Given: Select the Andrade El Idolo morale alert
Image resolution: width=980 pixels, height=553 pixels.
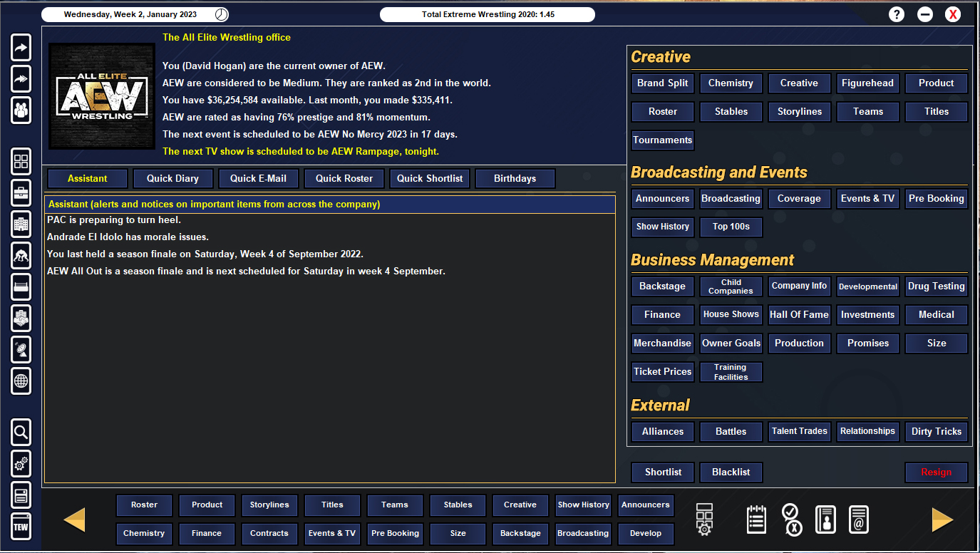Looking at the screenshot, I should [x=128, y=237].
